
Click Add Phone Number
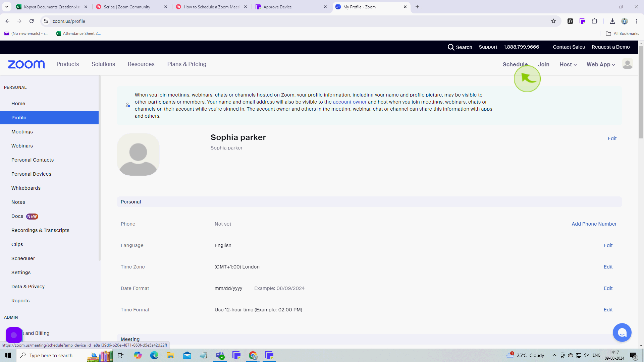(x=594, y=224)
